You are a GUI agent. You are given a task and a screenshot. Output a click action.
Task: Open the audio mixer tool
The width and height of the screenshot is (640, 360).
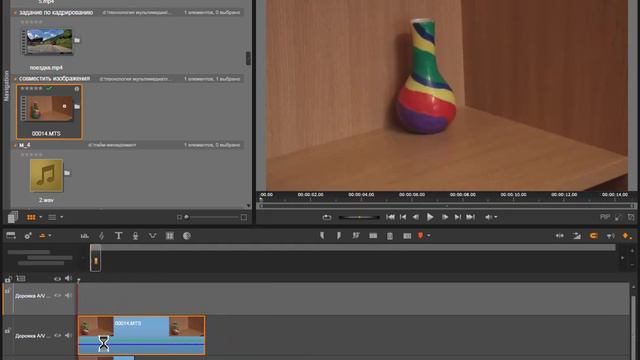point(84,236)
